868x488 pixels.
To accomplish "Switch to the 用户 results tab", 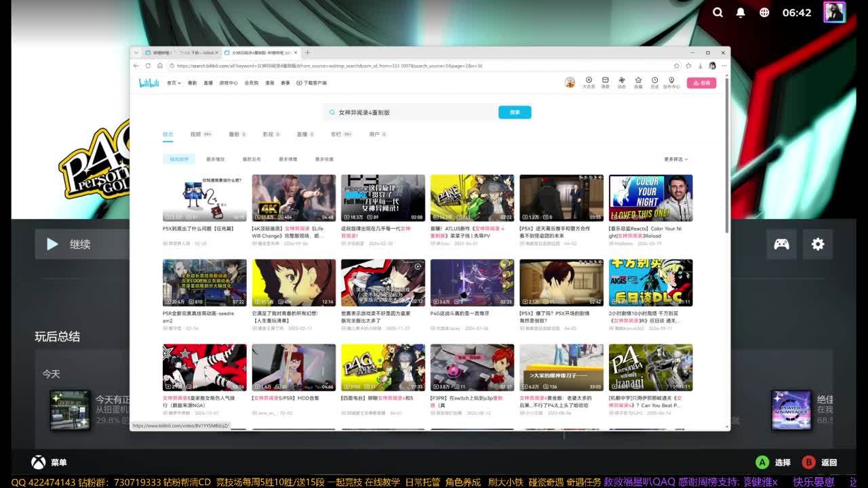I will pos(376,134).
